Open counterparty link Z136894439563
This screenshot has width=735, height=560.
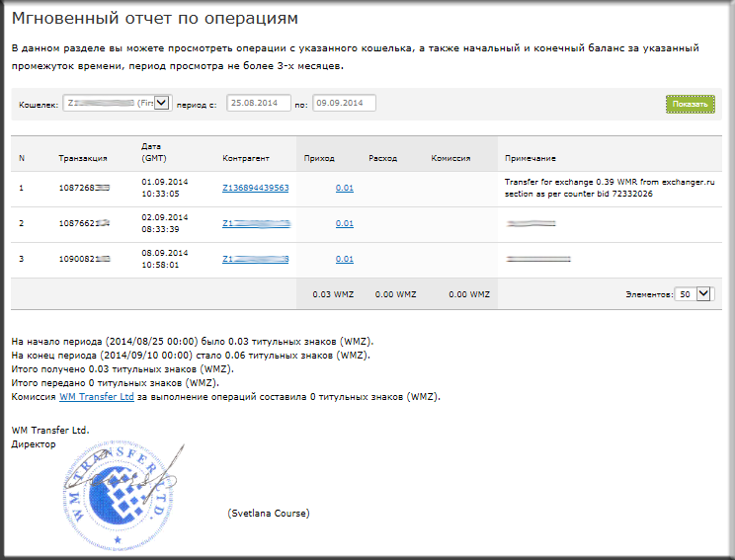coord(256,188)
